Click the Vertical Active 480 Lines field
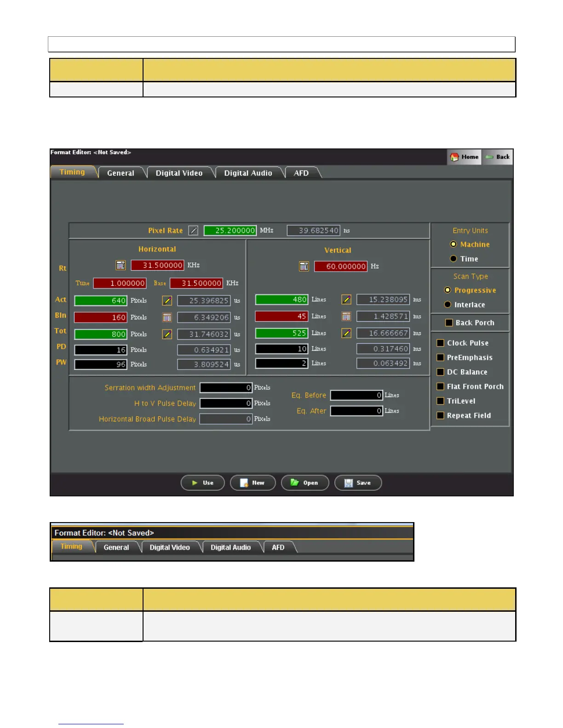563x728 pixels. [x=282, y=300]
